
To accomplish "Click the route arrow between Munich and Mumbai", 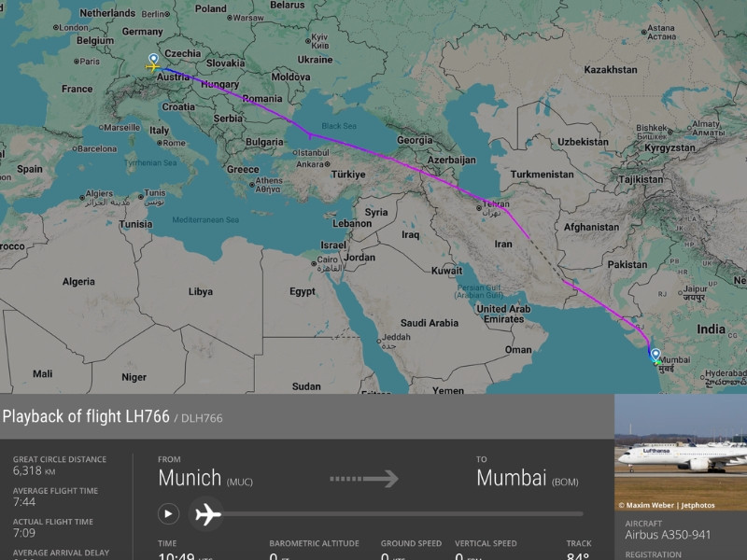I will (364, 479).
